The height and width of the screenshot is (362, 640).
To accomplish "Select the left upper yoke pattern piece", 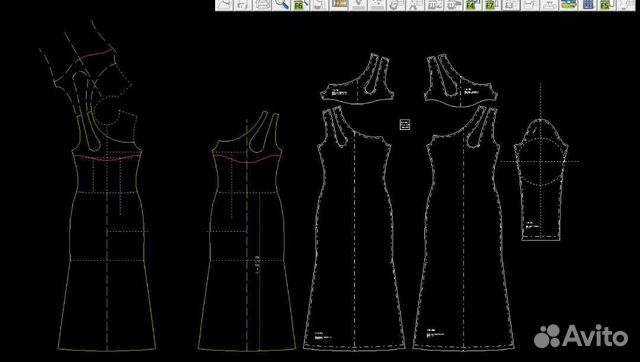I will 357,80.
